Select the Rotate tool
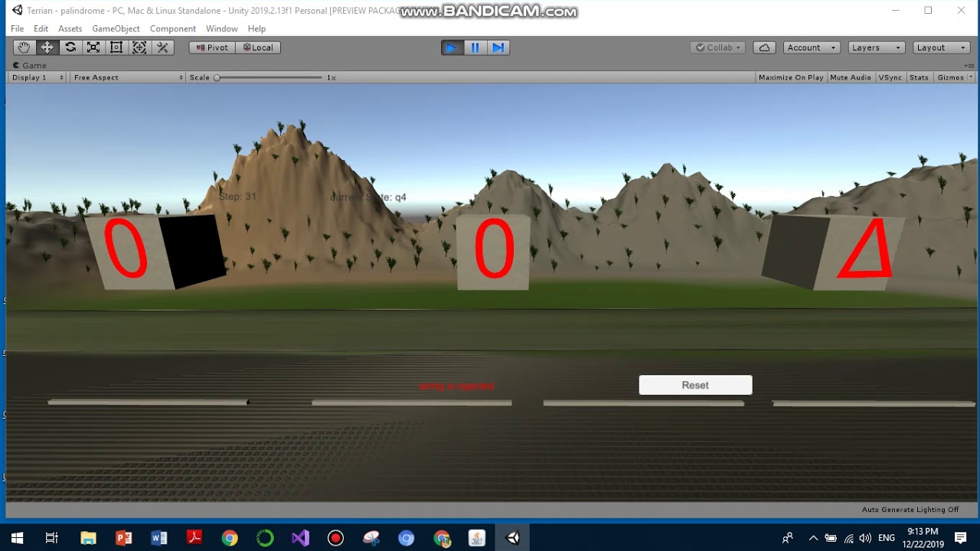Screen dimensions: 980x551 tap(70, 47)
